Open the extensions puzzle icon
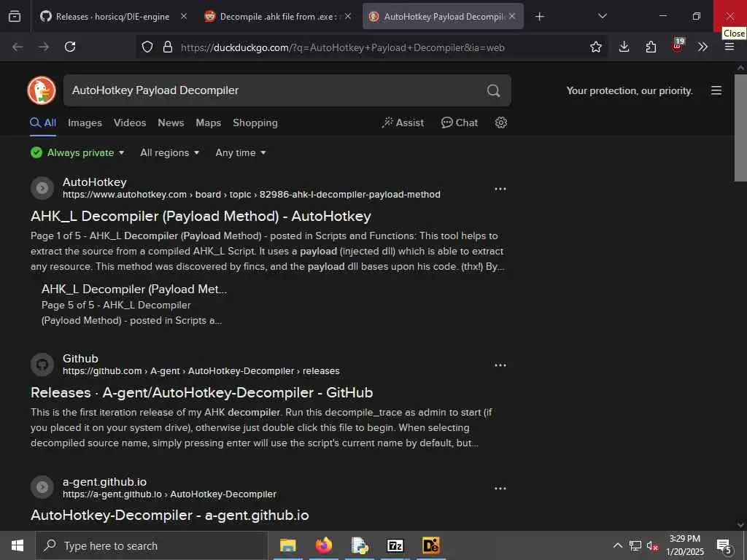Screen dimensions: 747x560 651,47
